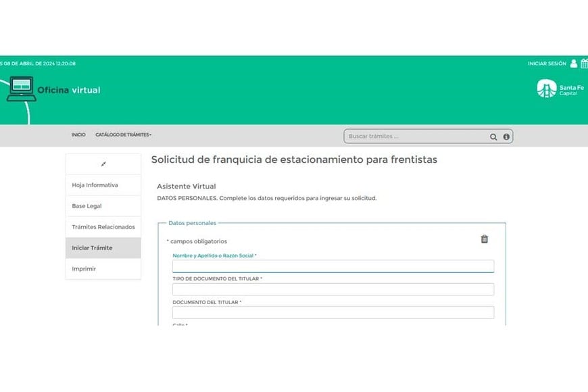This screenshot has height=392, width=588.
Task: Select the Iniciar Trámite sidebar item
Action: click(93, 248)
